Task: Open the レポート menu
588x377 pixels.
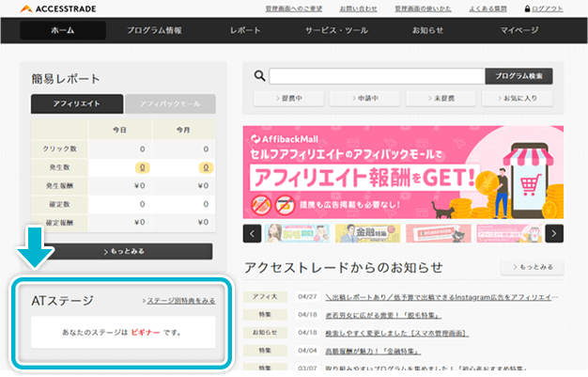Action: click(x=245, y=30)
